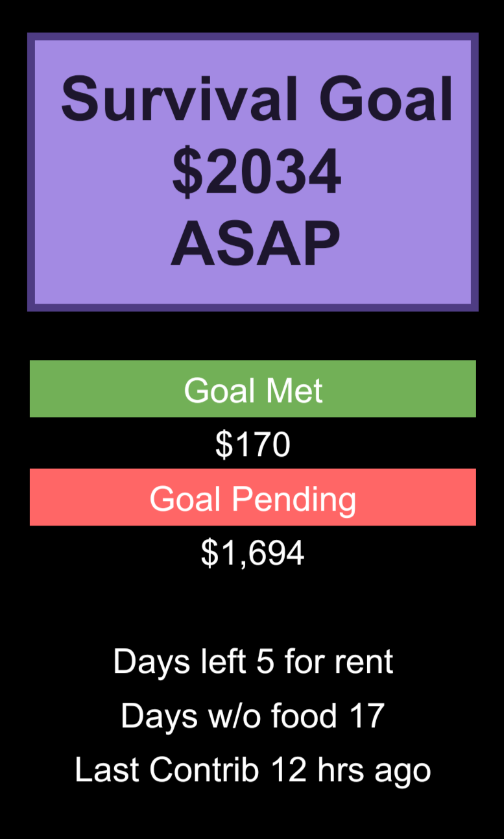Tap the ASAP text
Image resolution: width=504 pixels, height=839 pixels.
(256, 244)
